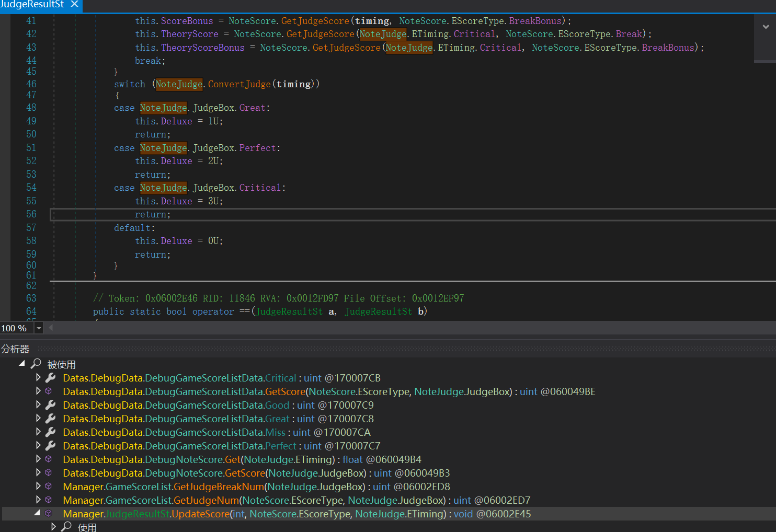Expand the DebugGameScoreListData.GetScore row
This screenshot has height=532, width=776.
38,390
